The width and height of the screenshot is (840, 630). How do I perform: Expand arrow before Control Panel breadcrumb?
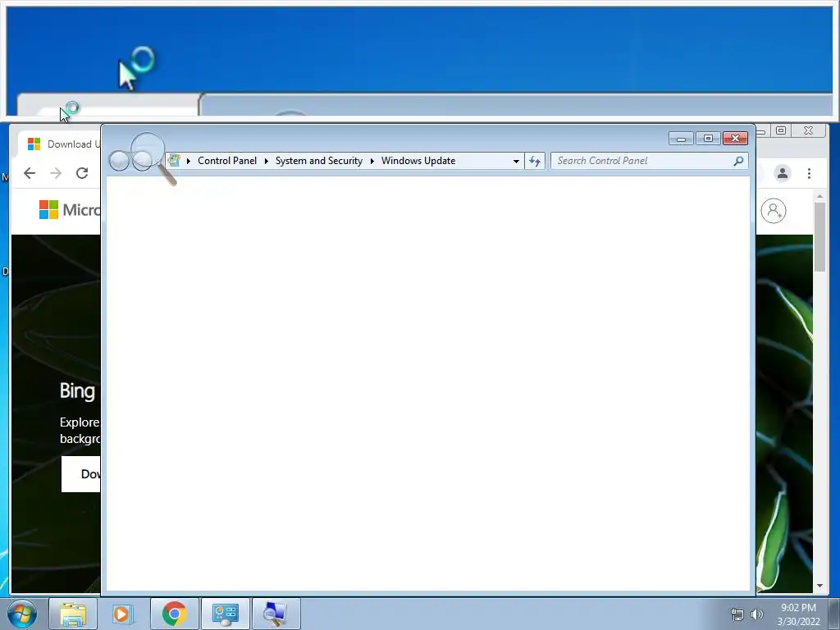(189, 161)
